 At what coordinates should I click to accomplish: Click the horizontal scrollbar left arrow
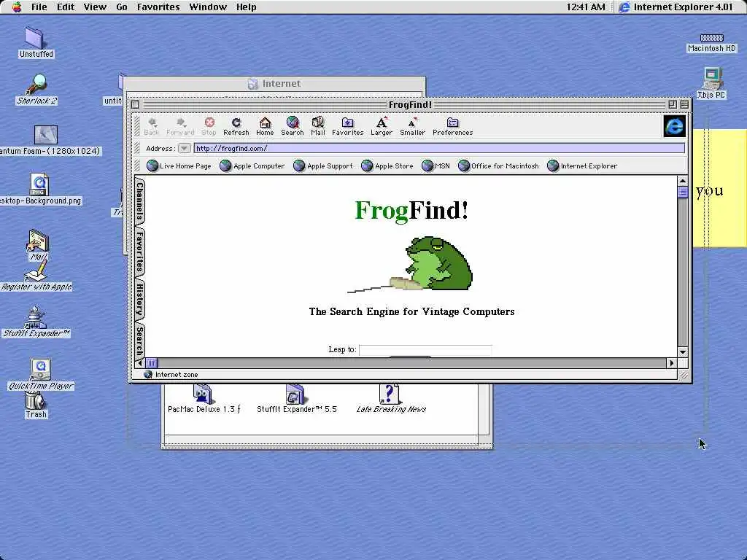pos(140,363)
